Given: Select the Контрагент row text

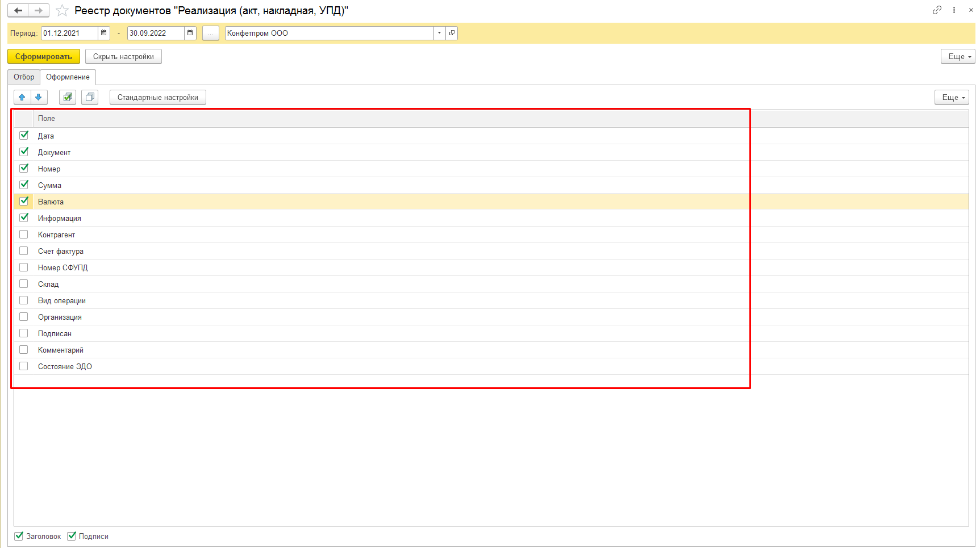Looking at the screenshot, I should click(56, 235).
